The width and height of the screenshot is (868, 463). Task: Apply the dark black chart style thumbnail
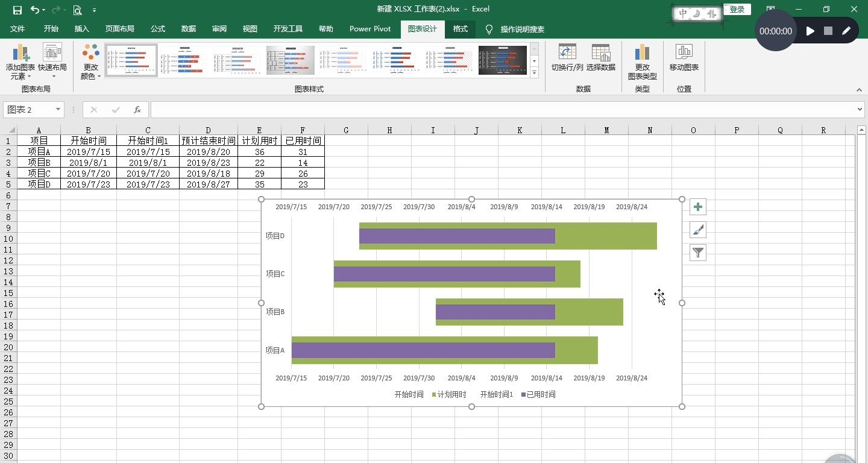coord(502,60)
